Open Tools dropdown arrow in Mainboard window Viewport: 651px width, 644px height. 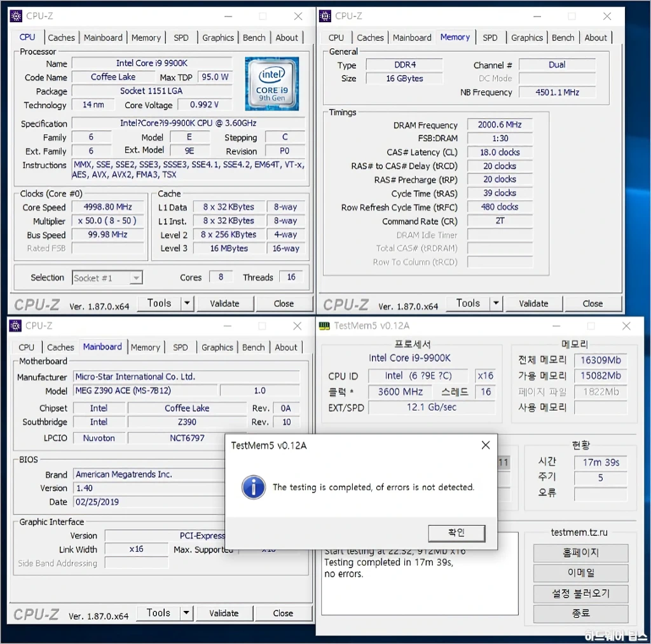186,613
